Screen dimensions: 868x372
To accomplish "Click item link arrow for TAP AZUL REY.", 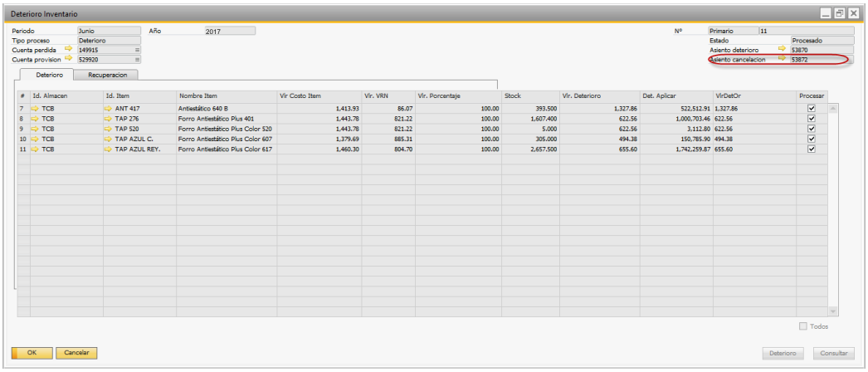I will [x=109, y=149].
